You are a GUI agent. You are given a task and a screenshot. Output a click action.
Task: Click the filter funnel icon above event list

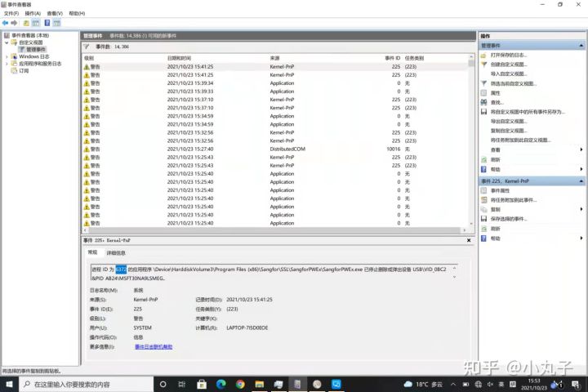[x=87, y=47]
